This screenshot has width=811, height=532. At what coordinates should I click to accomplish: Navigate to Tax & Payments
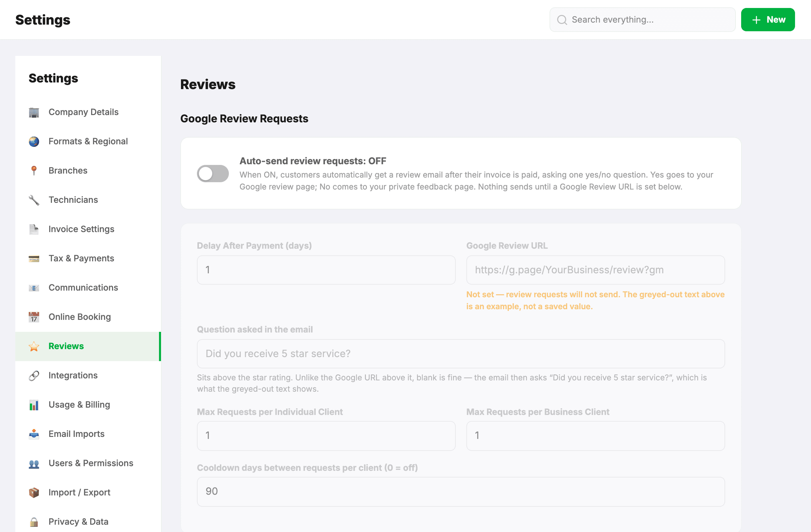point(88,259)
